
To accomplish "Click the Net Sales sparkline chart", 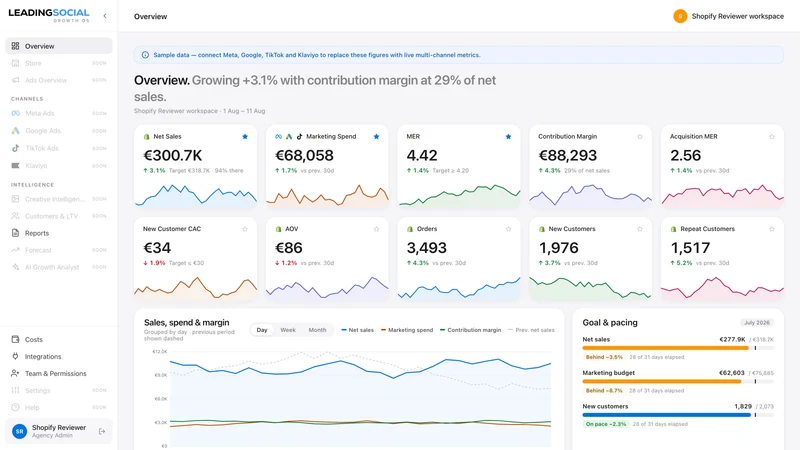I will pyautogui.click(x=196, y=195).
